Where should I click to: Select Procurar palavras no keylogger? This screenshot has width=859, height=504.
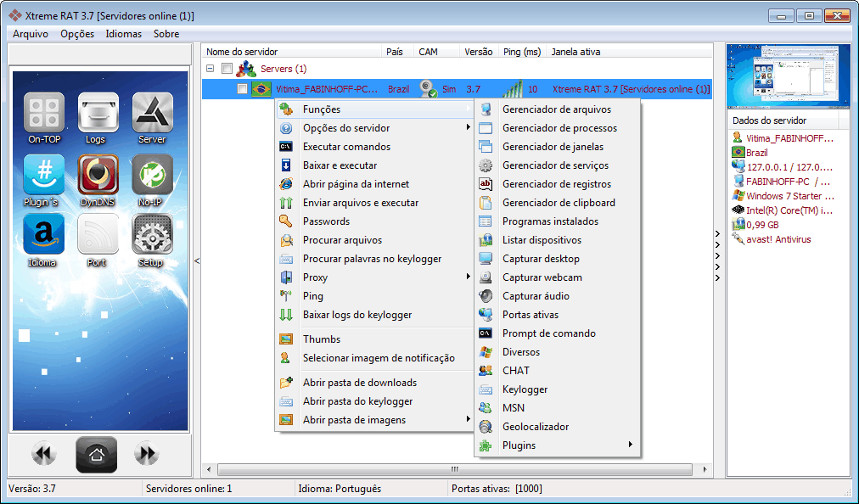(374, 259)
